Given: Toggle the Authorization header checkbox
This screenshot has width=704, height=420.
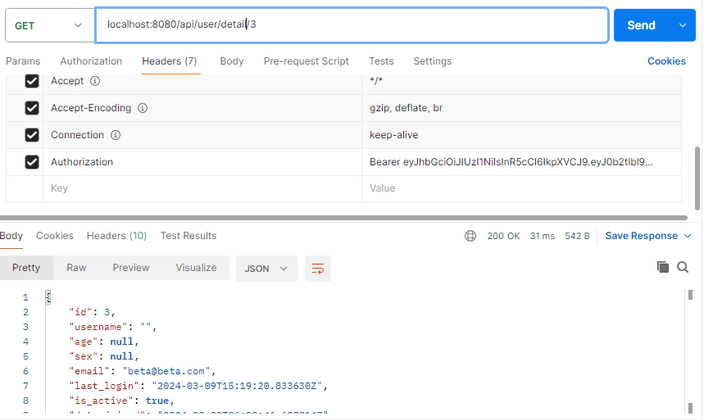Looking at the screenshot, I should coord(32,162).
